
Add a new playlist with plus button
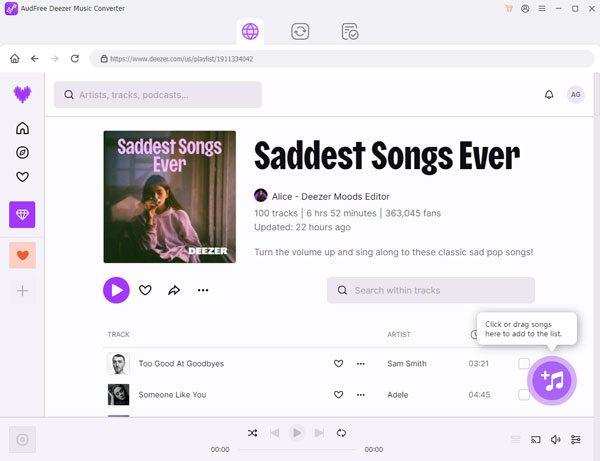tap(23, 291)
